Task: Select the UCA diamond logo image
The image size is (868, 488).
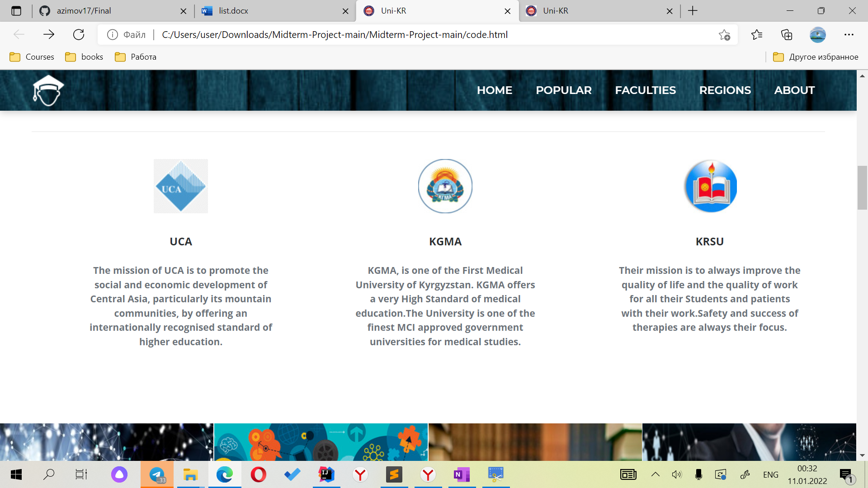Action: pyautogui.click(x=180, y=186)
